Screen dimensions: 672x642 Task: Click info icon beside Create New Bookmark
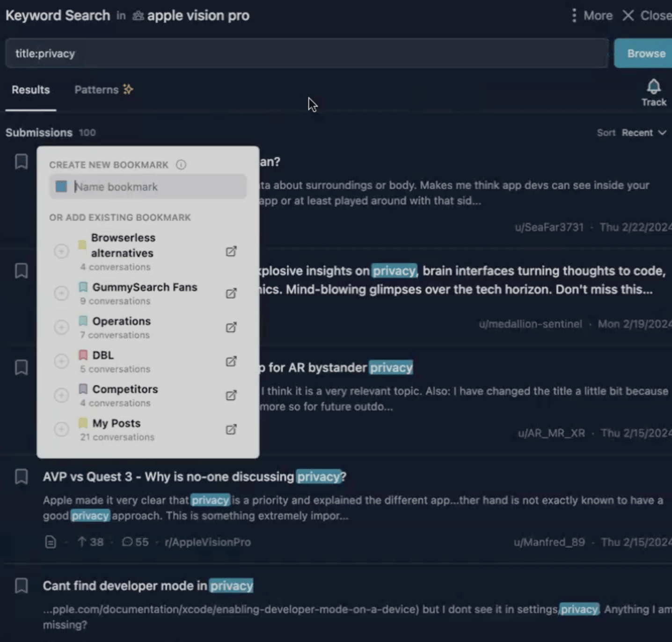181,165
